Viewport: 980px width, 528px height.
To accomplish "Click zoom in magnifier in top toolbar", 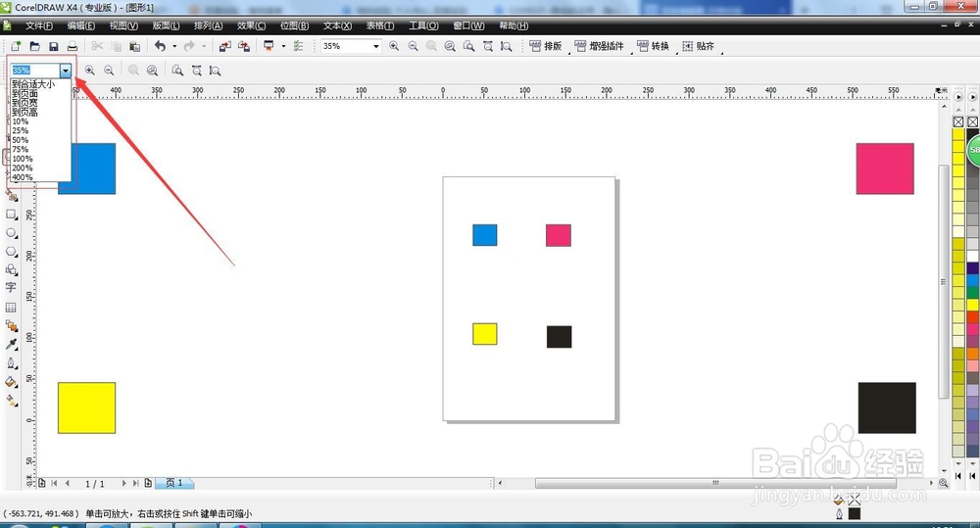I will pos(394,46).
